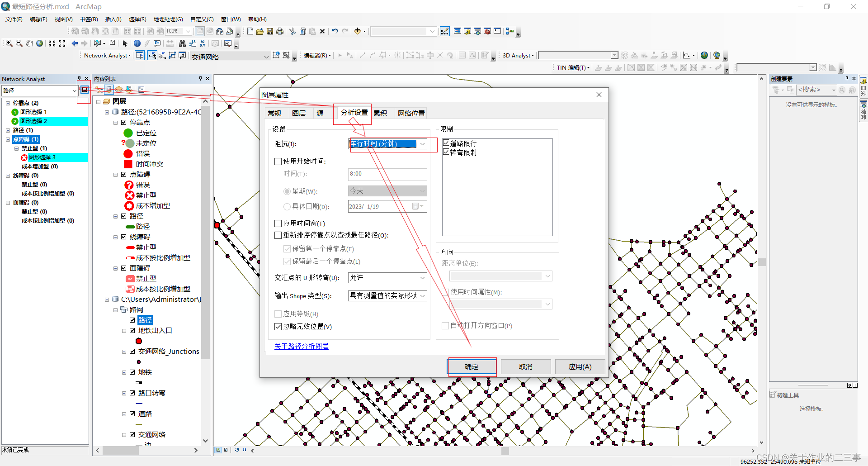Open the U-turns at junctions dropdown

point(422,278)
